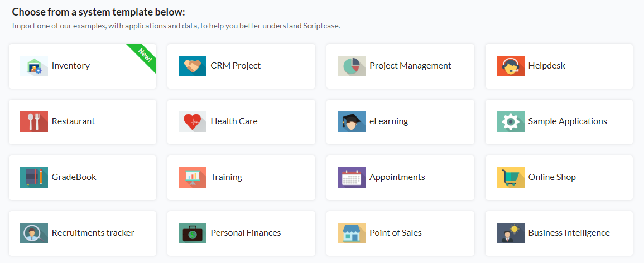
Task: Click the Appointments calendar icon
Action: click(351, 178)
